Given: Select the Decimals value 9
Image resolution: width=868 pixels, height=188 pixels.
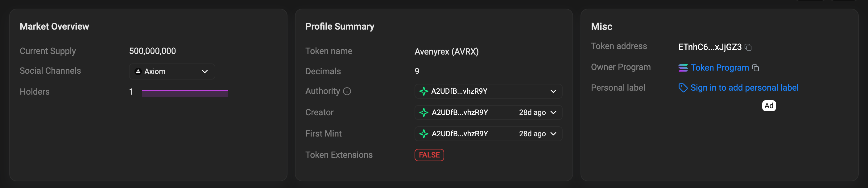Looking at the screenshot, I should 417,72.
